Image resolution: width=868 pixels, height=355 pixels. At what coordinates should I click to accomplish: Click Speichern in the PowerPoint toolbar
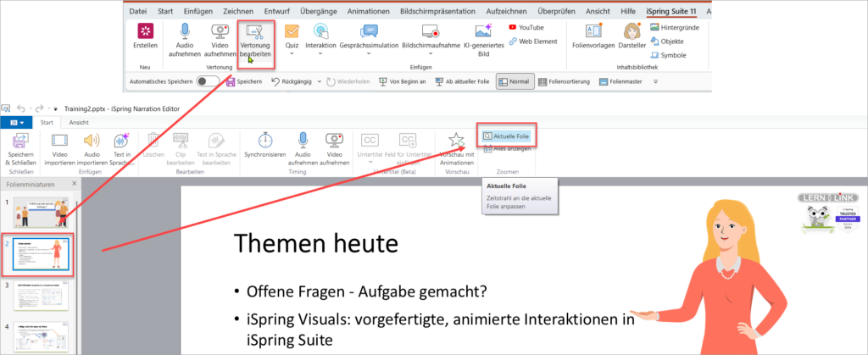point(244,82)
